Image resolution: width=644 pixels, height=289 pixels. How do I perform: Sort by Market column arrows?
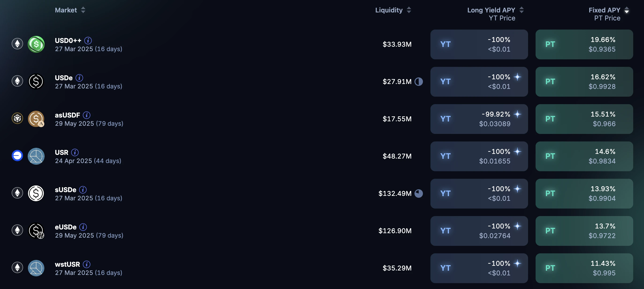pyautogui.click(x=83, y=10)
